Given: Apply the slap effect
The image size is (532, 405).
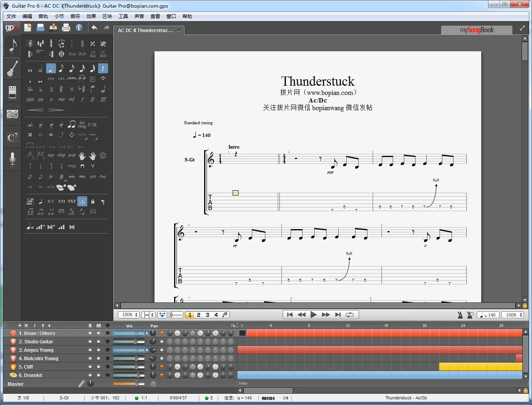Looking at the screenshot, I should pyautogui.click(x=61, y=155).
